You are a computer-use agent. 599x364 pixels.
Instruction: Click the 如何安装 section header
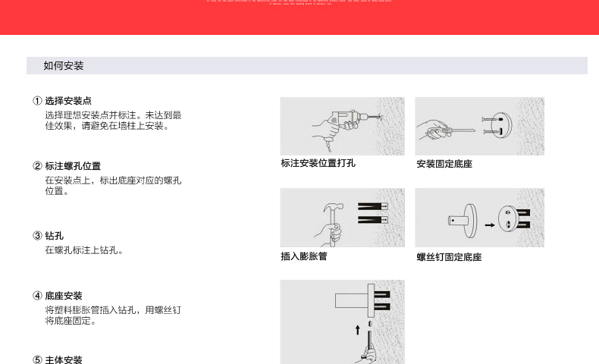(307, 66)
